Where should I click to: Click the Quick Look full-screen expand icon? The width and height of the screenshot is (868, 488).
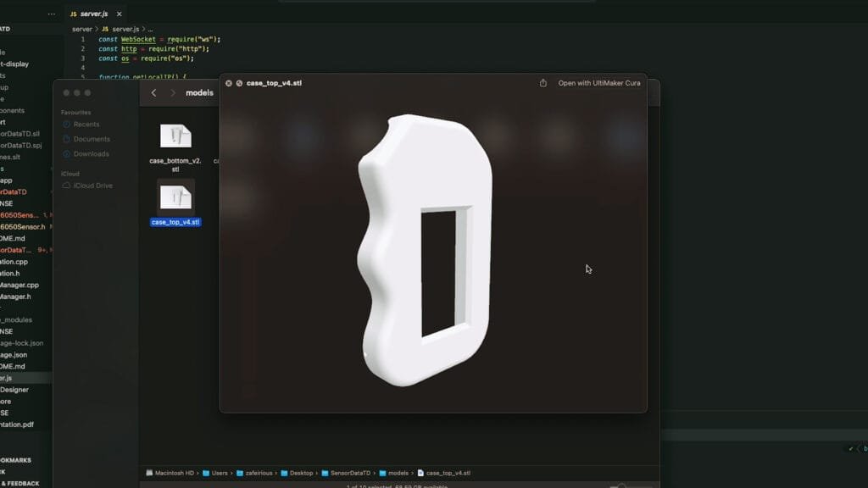click(239, 83)
